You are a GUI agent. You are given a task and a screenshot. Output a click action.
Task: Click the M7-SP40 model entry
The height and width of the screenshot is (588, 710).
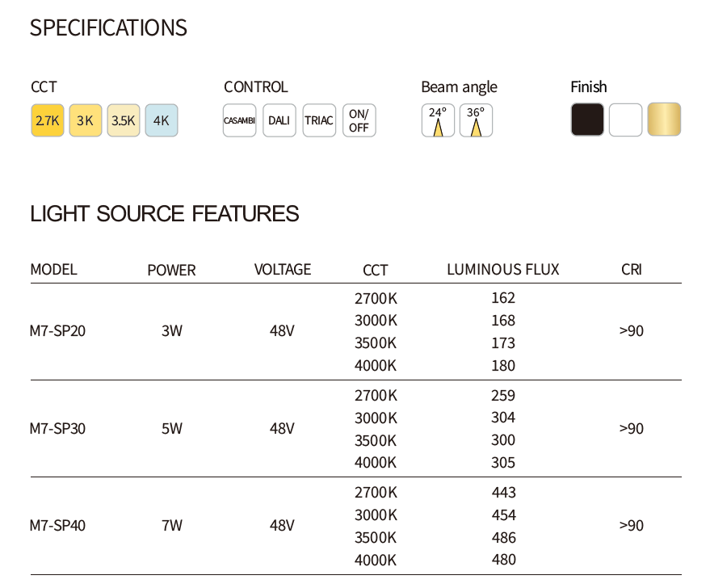point(57,526)
